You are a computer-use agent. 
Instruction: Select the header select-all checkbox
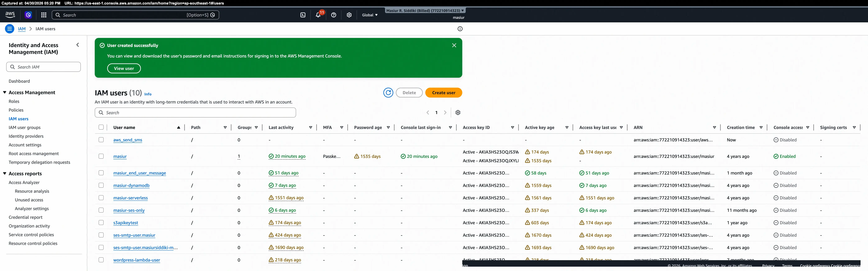point(101,127)
